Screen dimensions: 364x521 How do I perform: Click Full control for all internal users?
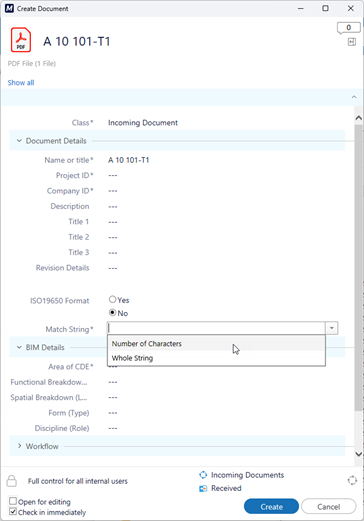coord(78,481)
